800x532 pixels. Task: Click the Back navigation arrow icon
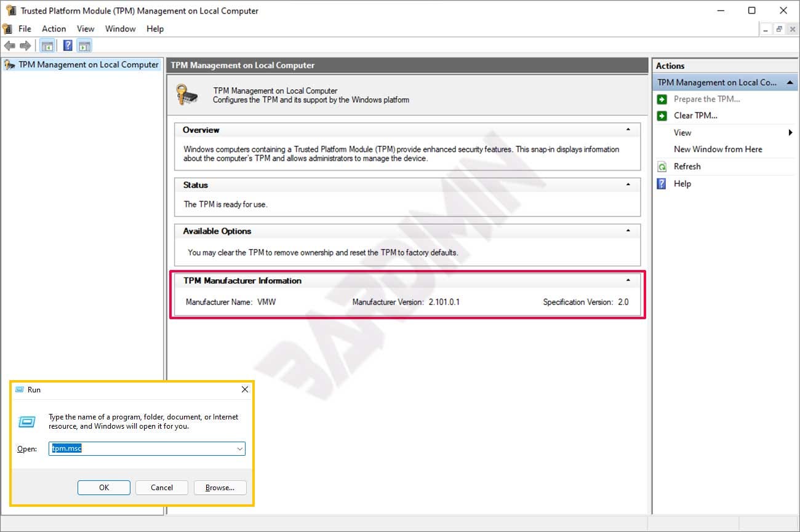[9, 45]
